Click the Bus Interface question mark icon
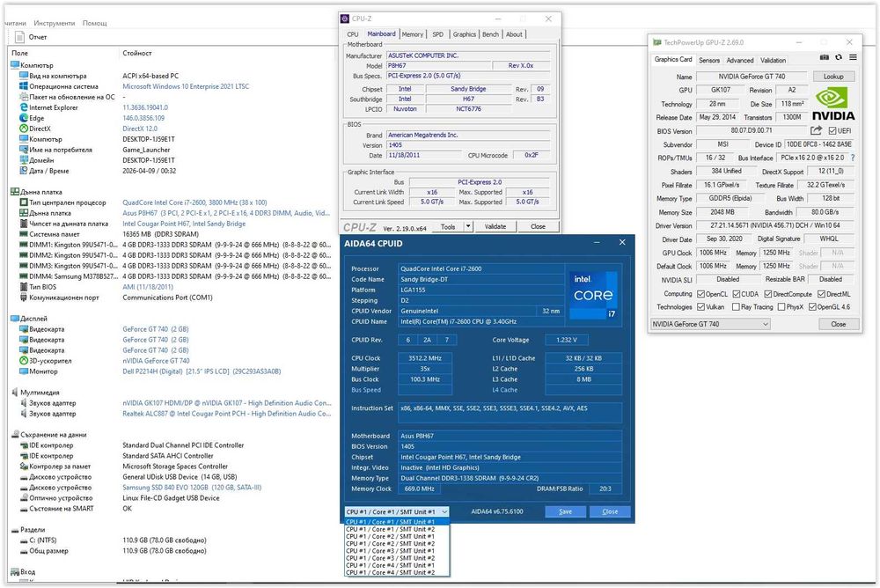 (x=853, y=158)
